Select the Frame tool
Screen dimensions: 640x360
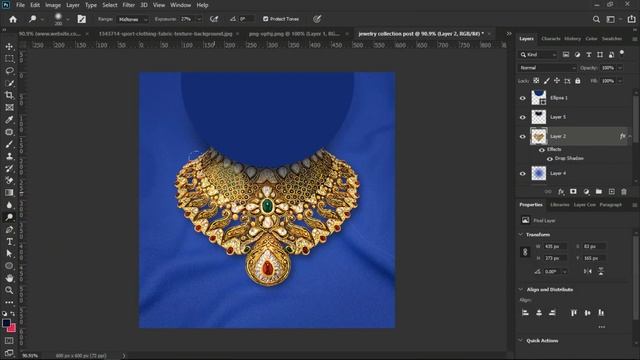point(9,107)
